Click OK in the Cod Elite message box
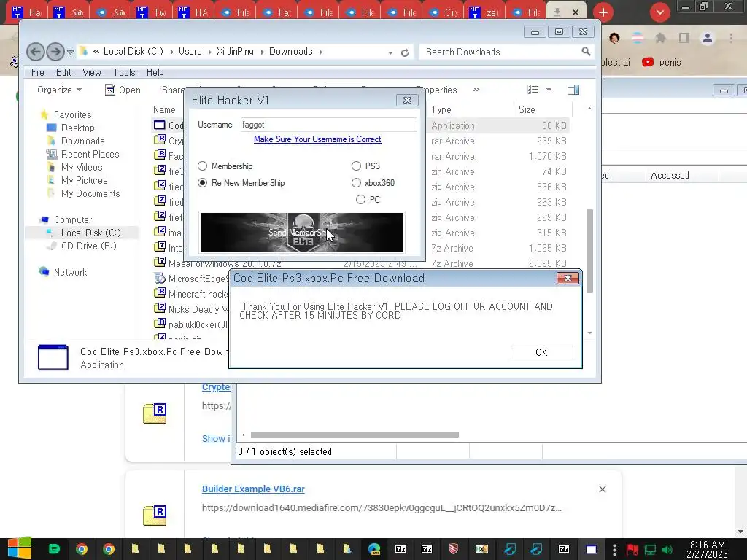This screenshot has width=747, height=560. (542, 352)
